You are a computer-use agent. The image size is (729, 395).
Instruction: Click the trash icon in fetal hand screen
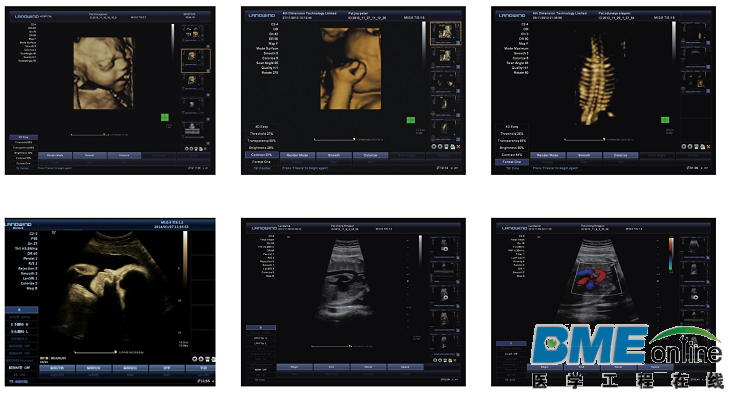[x=446, y=146]
